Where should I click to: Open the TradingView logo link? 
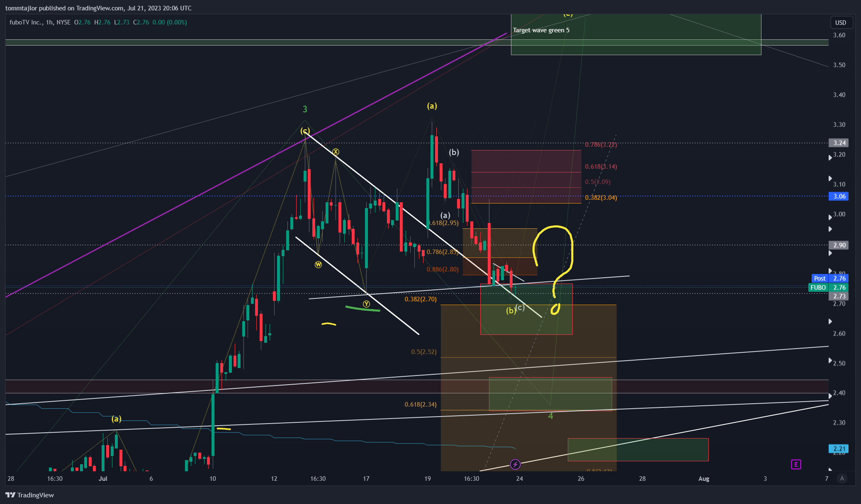(29, 495)
